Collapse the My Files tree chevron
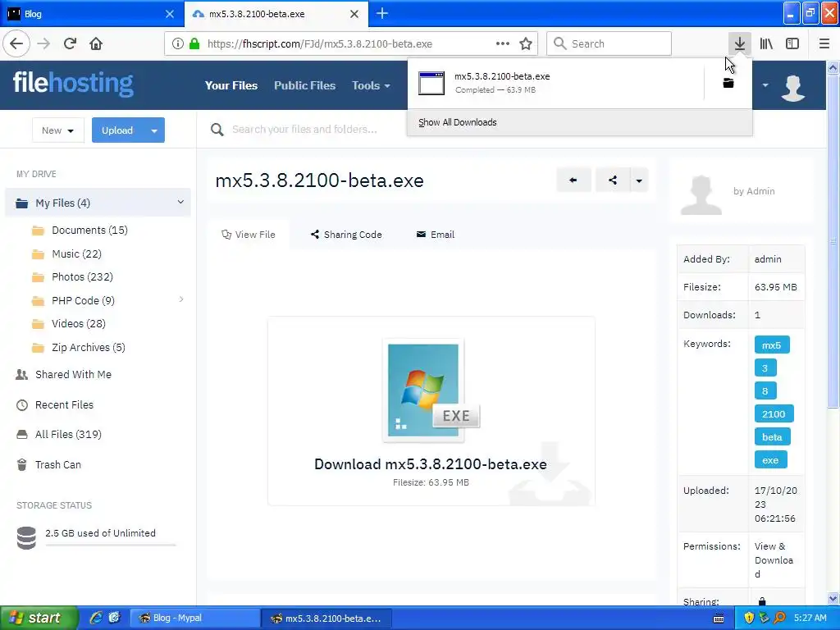 (x=180, y=202)
